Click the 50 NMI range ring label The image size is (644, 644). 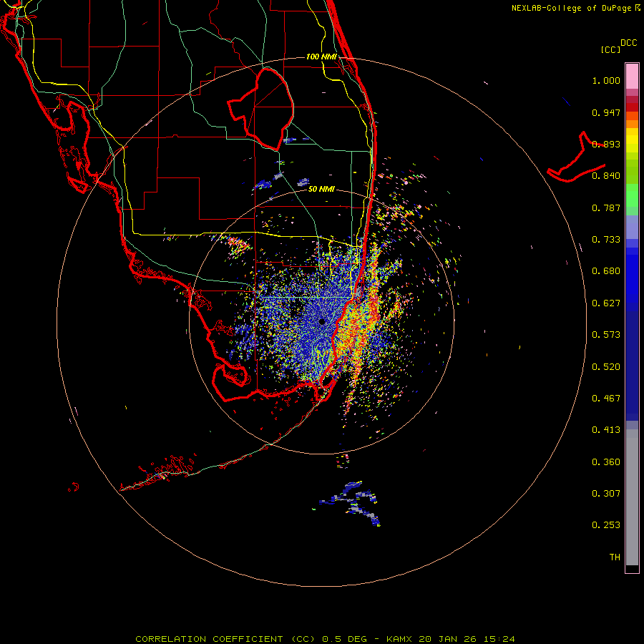pyautogui.click(x=321, y=189)
